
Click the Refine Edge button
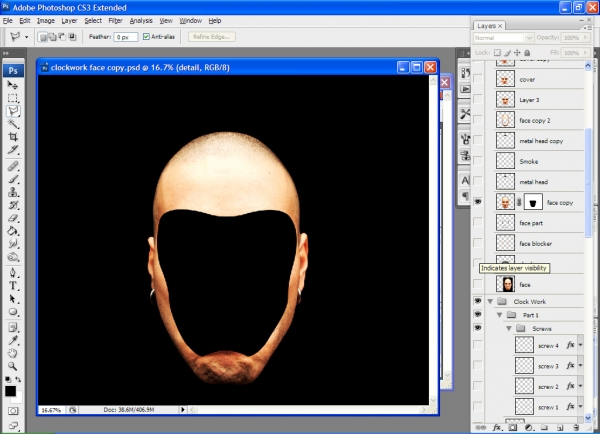coord(212,37)
